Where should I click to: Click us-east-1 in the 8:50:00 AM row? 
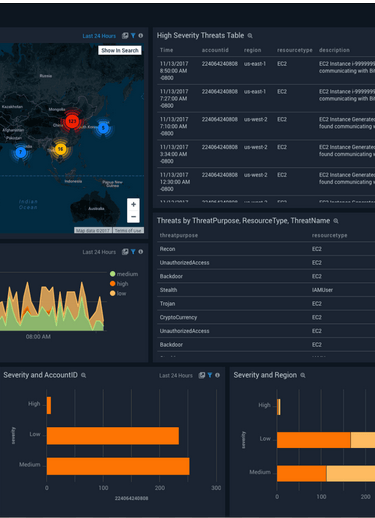255,64
